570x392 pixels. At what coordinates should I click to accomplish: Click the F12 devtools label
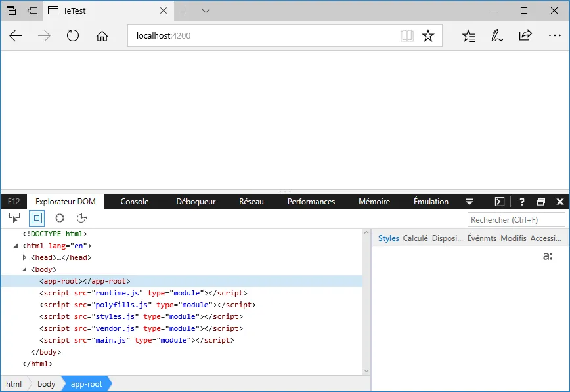pyautogui.click(x=14, y=202)
